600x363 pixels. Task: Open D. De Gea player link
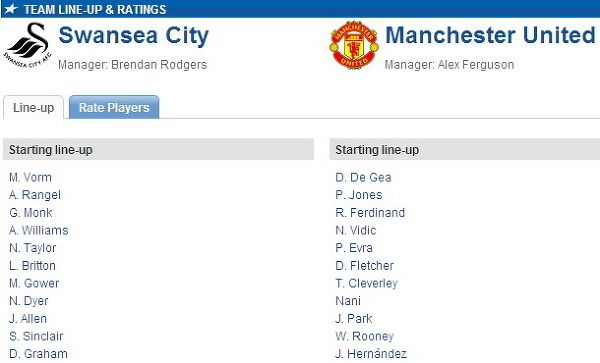tap(363, 177)
